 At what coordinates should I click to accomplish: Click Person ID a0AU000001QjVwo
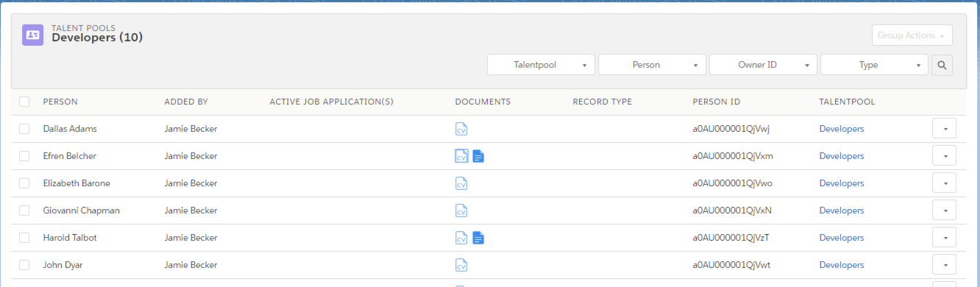tap(732, 183)
